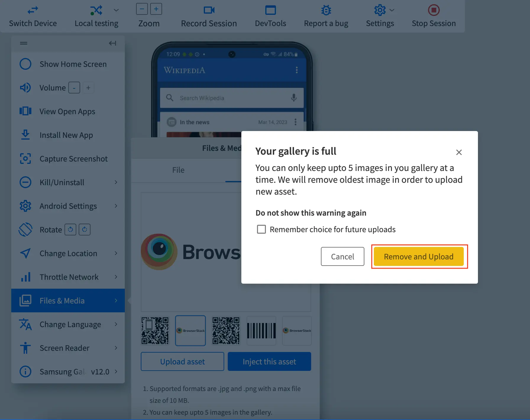Click the Report a bug icon
The width and height of the screenshot is (530, 420).
[x=326, y=10]
